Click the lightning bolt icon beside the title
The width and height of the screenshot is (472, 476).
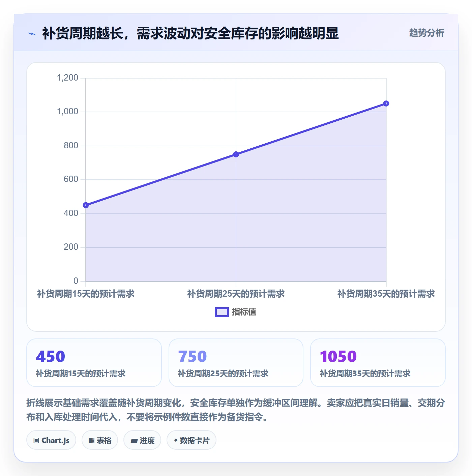[32, 34]
